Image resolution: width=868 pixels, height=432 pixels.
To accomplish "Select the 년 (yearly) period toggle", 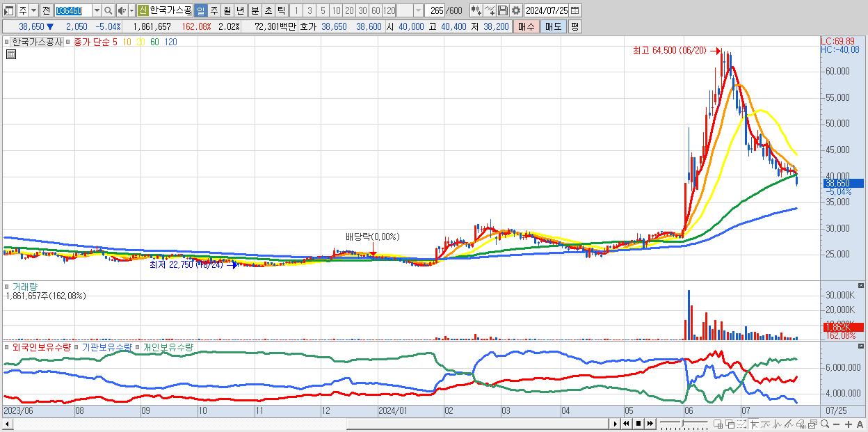I will pos(240,10).
